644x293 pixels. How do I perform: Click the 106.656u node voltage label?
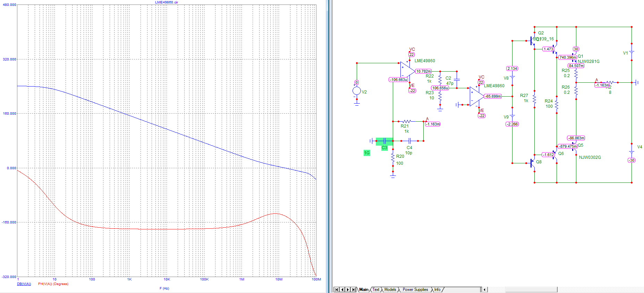pos(440,88)
